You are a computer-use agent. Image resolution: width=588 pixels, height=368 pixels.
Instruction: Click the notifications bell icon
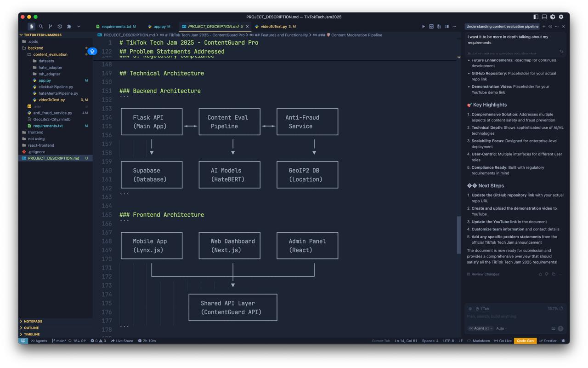pos(563,341)
